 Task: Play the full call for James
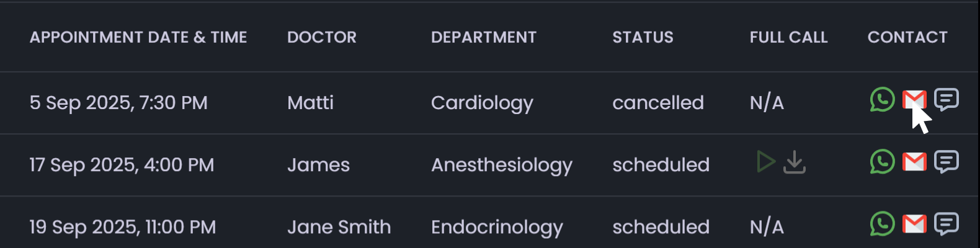tap(766, 162)
